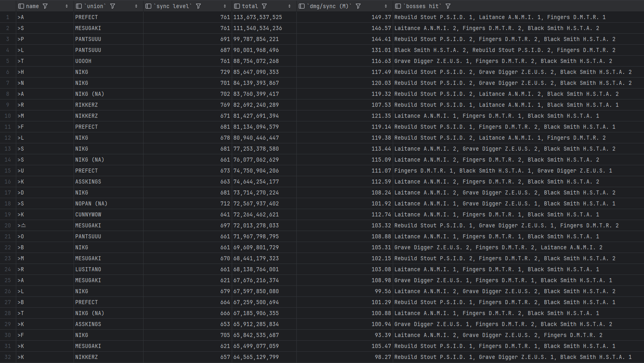This screenshot has width=644, height=363.
Task: Click the filter icon in union column header
Action: coord(113,6)
